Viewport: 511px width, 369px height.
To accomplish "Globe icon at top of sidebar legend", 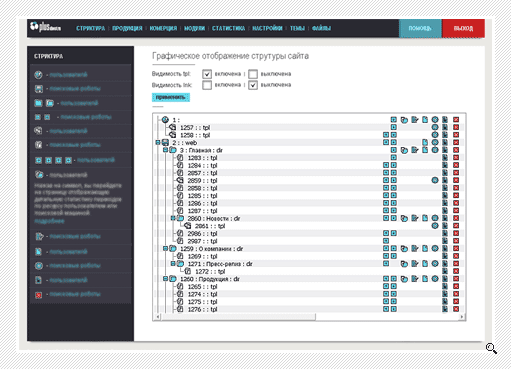I will 38,75.
